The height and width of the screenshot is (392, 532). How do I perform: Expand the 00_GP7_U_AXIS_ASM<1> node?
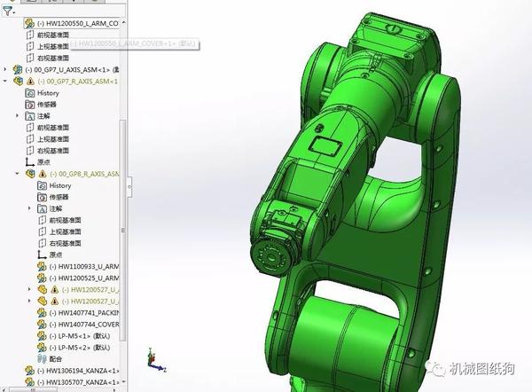(x=4, y=69)
